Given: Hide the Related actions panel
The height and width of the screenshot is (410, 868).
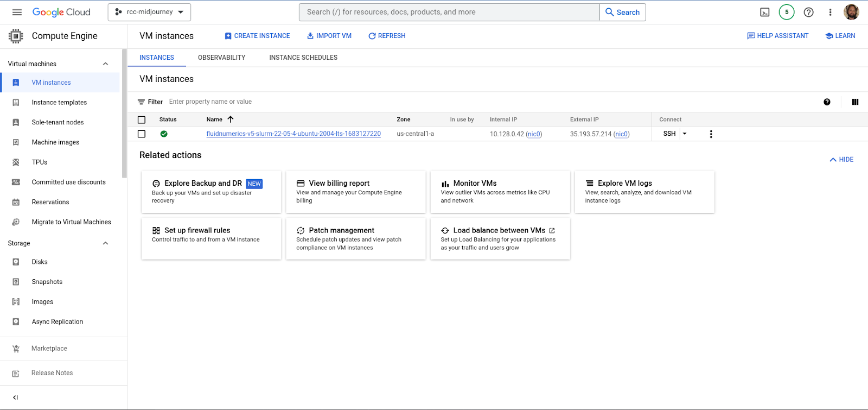Looking at the screenshot, I should coord(841,159).
